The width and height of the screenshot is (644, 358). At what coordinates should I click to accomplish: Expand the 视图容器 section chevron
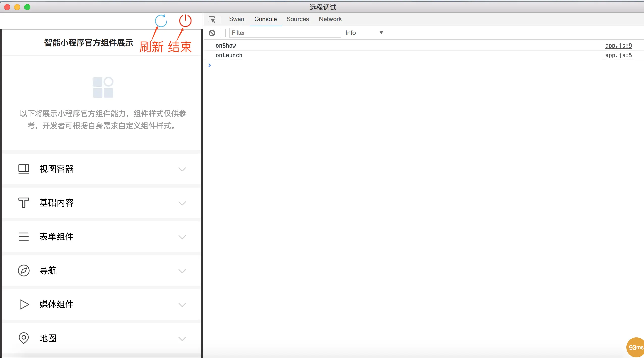[182, 169]
